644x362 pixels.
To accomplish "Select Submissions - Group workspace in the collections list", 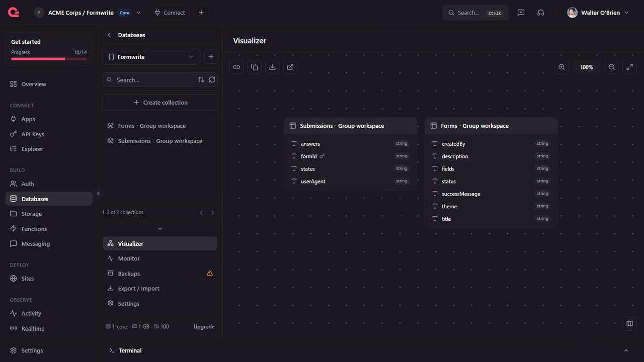I will coord(160,141).
